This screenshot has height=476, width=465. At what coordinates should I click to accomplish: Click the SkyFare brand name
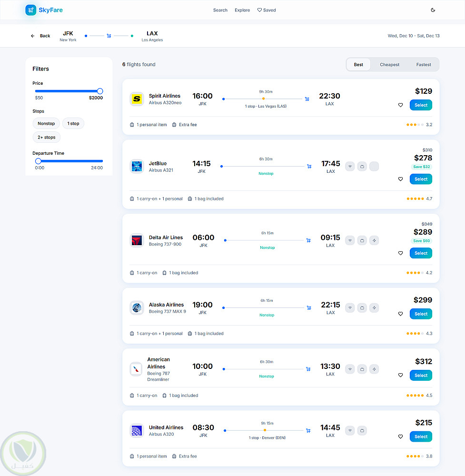pyautogui.click(x=51, y=10)
